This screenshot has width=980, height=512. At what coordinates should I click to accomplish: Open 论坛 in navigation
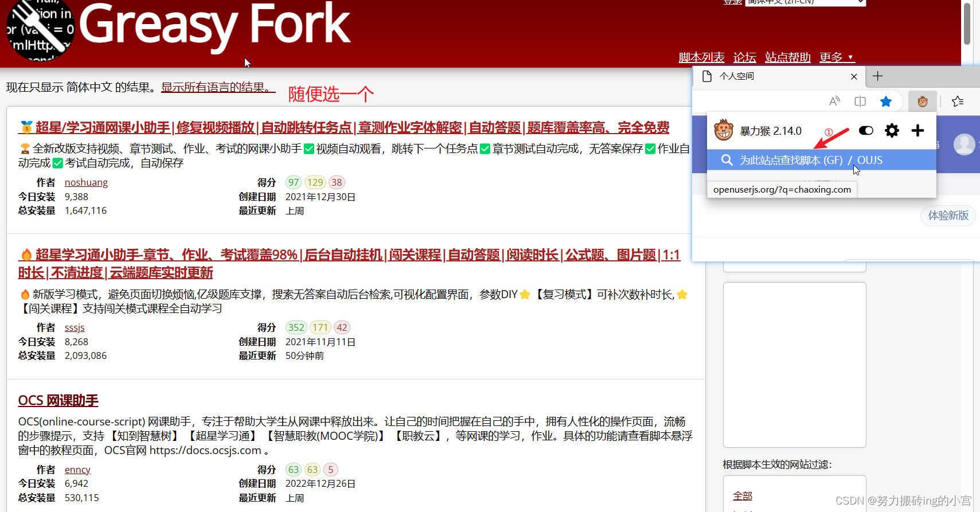pyautogui.click(x=744, y=57)
